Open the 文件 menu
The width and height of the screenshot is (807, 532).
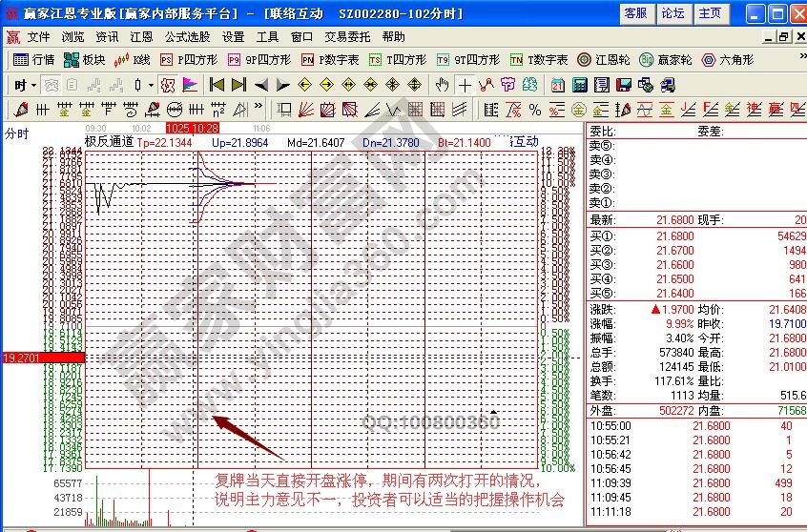pos(38,37)
